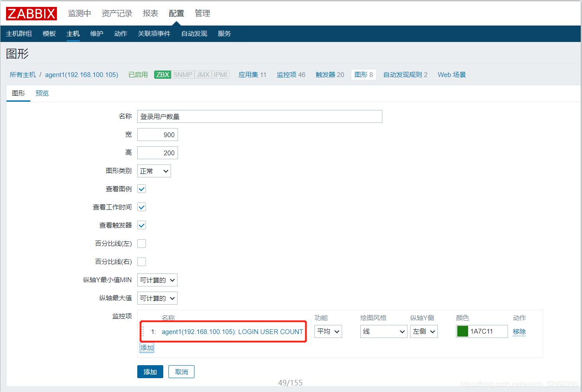Go to 关联项事件 submenu
The height and width of the screenshot is (392, 582).
click(x=154, y=34)
